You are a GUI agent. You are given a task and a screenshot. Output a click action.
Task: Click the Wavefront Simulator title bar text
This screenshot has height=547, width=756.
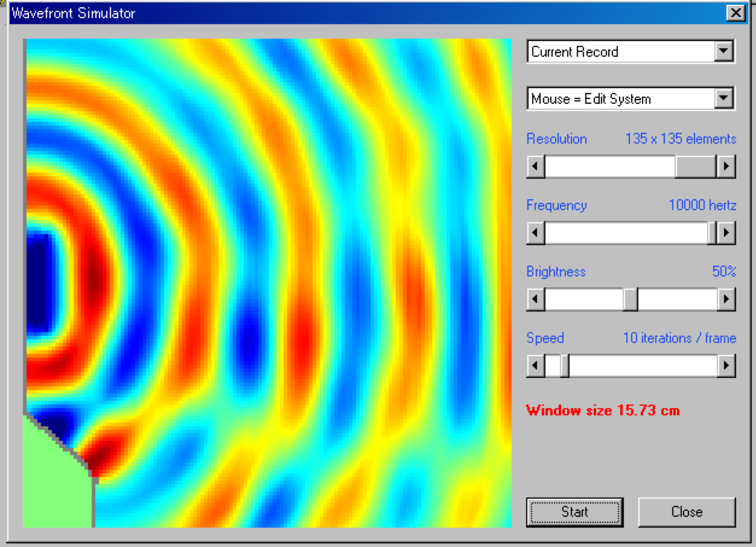click(73, 13)
